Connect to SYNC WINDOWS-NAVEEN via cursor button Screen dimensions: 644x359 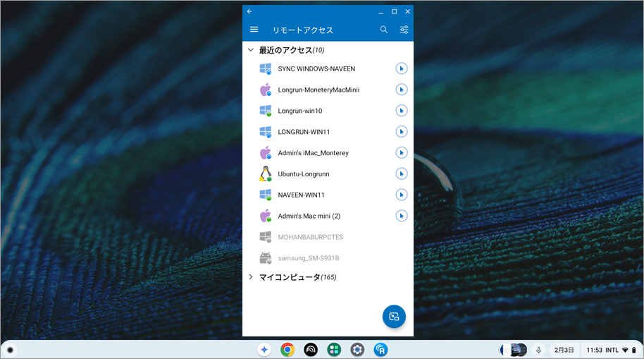click(402, 68)
